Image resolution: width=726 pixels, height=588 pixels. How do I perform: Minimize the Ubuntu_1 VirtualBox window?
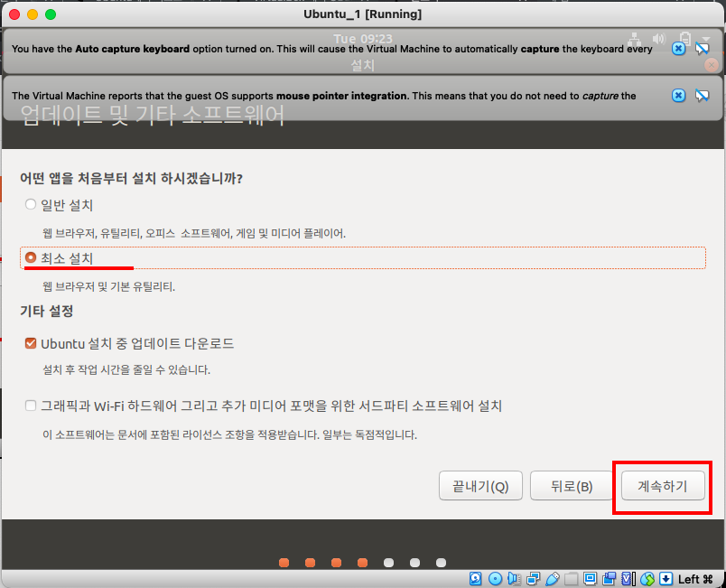pyautogui.click(x=33, y=14)
